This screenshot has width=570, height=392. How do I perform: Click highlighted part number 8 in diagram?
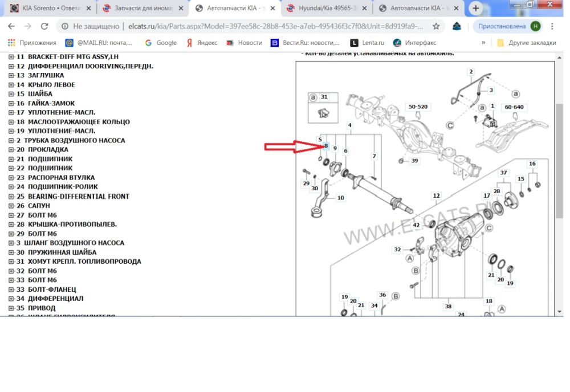(326, 146)
